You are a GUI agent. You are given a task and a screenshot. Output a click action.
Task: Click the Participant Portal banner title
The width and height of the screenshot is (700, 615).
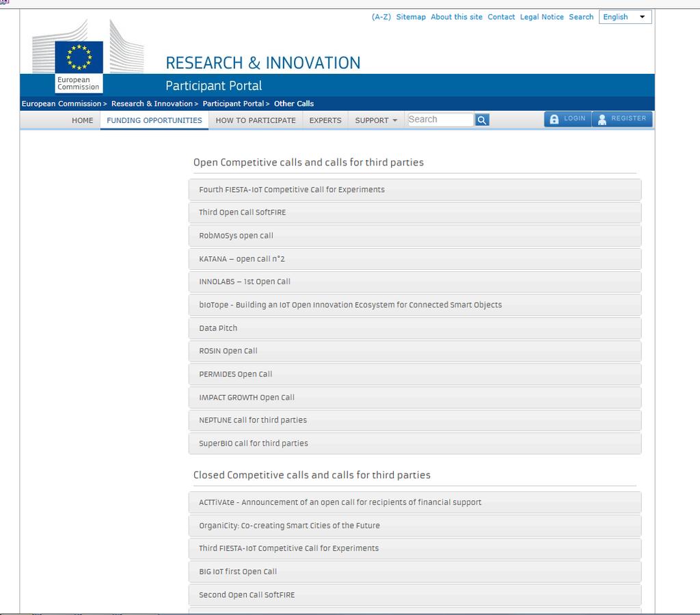214,85
